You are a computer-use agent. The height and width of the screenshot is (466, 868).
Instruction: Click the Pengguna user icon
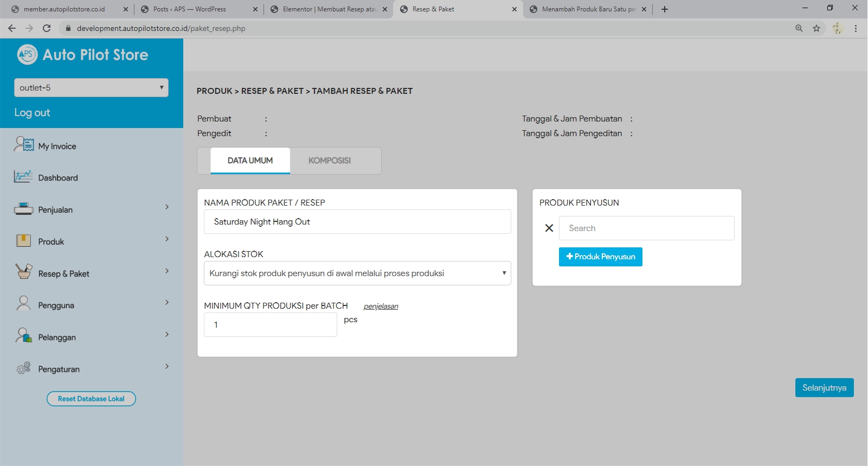pyautogui.click(x=23, y=303)
